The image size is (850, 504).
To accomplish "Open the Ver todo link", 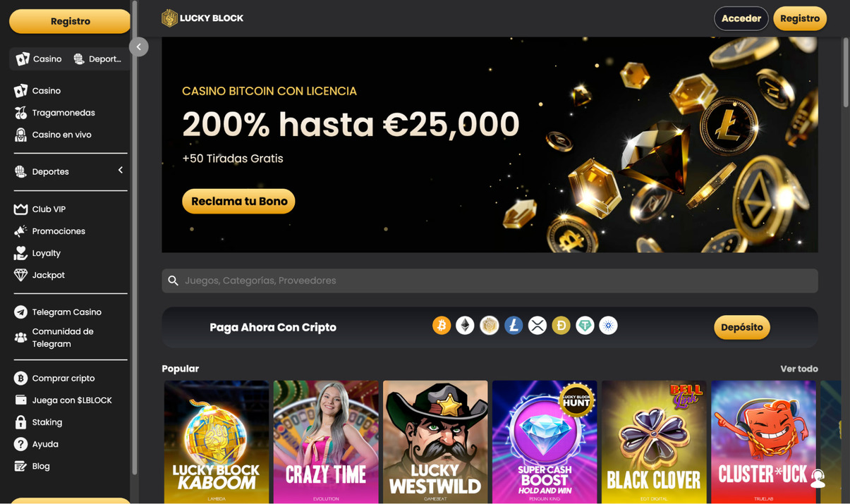I will [x=799, y=369].
